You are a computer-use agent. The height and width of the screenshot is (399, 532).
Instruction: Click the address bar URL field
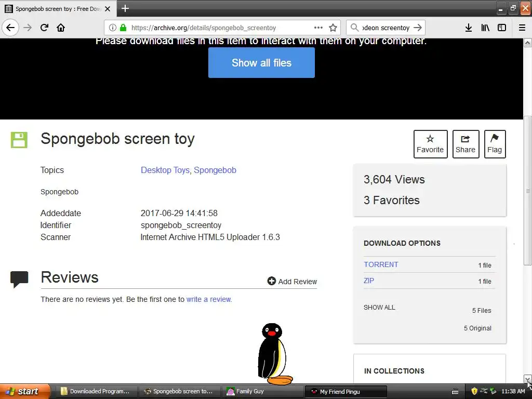pos(222,28)
